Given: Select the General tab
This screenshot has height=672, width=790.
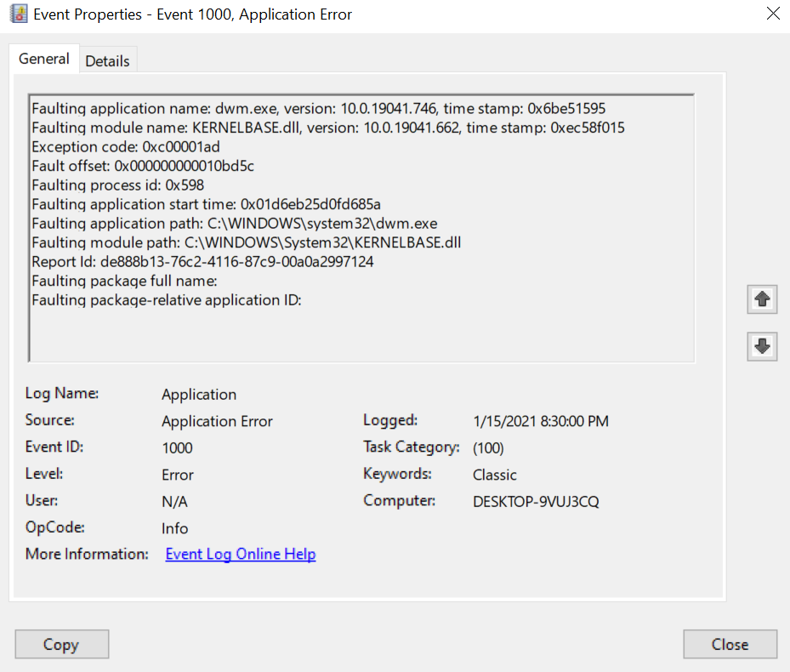Looking at the screenshot, I should point(43,59).
